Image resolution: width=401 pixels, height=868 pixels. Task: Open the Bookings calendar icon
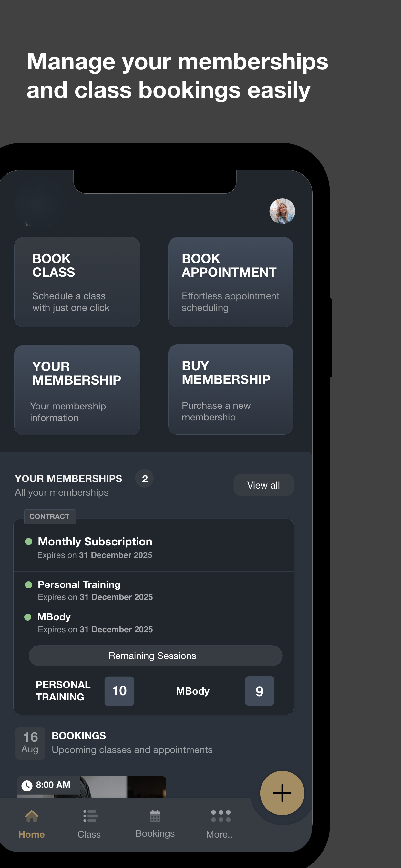155,816
